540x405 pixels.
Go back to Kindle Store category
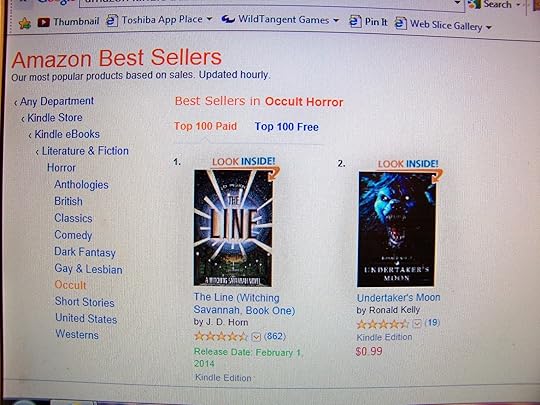click(55, 118)
